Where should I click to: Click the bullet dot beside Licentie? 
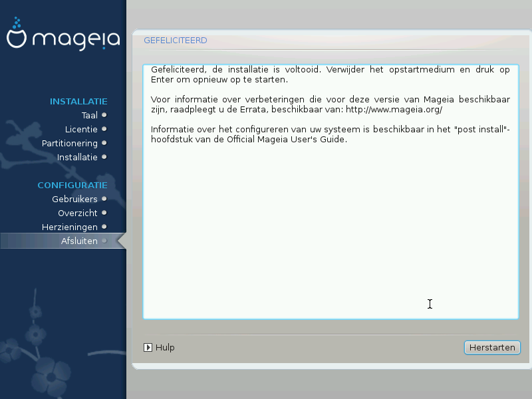(x=104, y=129)
